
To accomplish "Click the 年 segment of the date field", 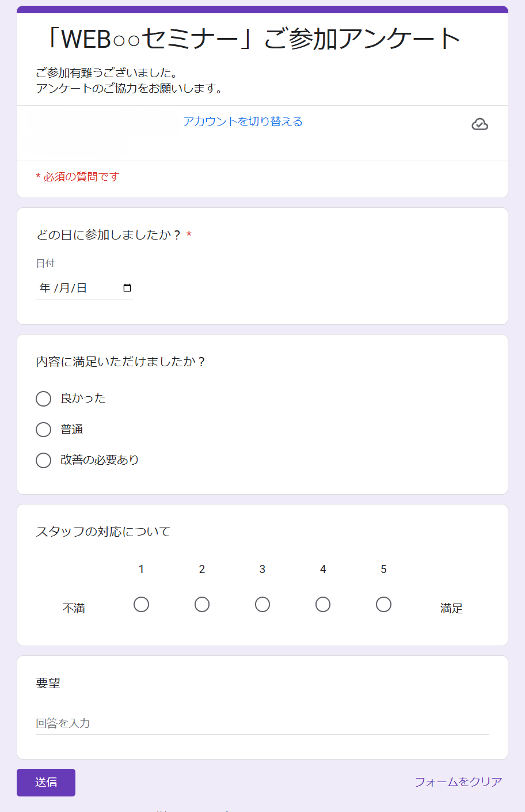I will click(45, 288).
